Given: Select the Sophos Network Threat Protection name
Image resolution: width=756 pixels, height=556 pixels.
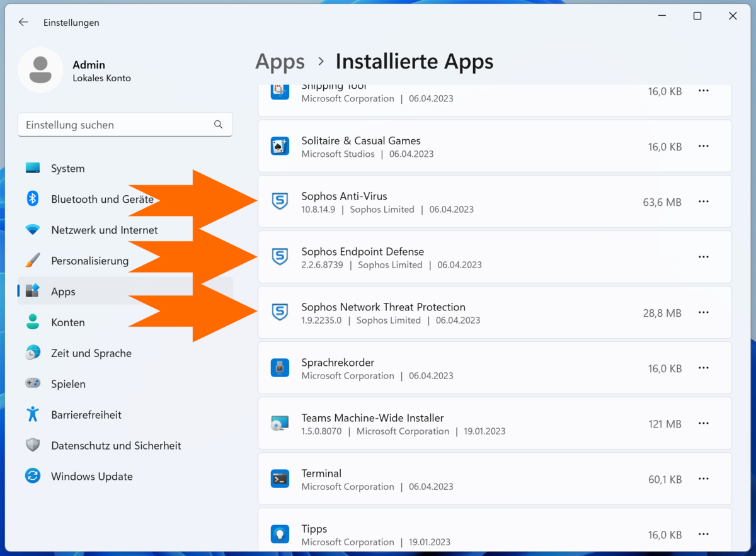Looking at the screenshot, I should point(383,307).
